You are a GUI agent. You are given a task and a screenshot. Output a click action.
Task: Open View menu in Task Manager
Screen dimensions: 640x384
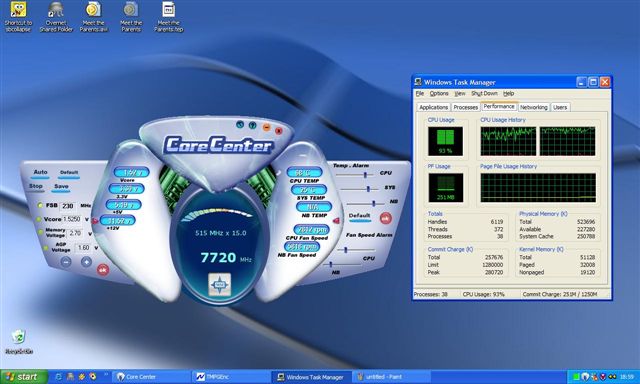(x=460, y=93)
